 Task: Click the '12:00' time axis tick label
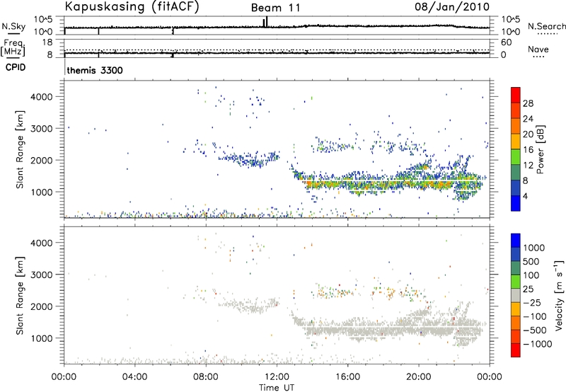[277, 377]
